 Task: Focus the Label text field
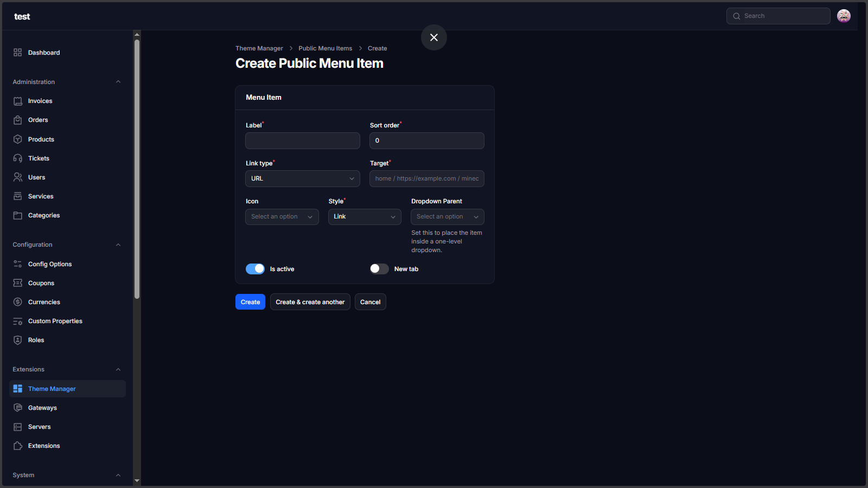click(302, 140)
